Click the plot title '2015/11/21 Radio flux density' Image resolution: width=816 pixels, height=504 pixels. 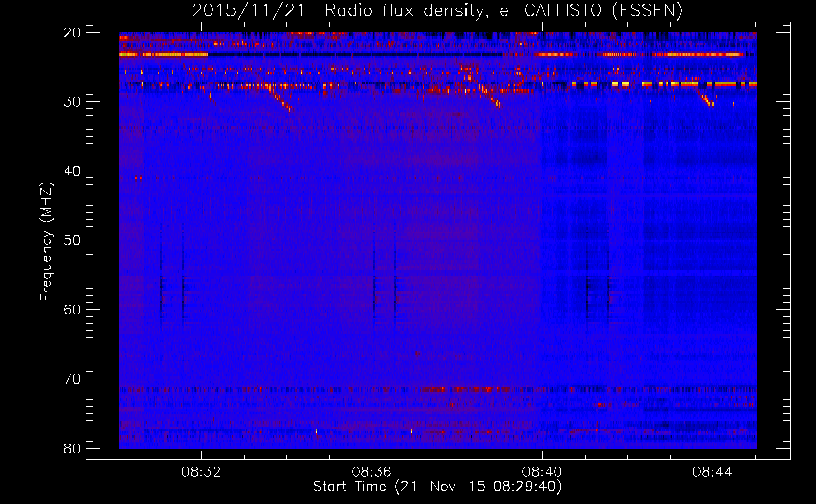[x=437, y=10]
